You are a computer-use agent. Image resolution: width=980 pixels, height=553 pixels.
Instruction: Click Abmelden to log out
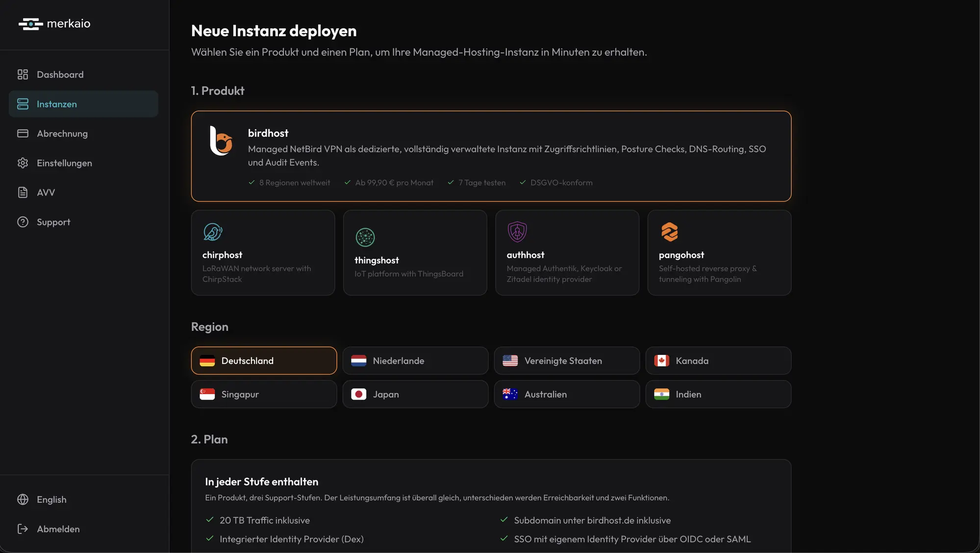point(83,528)
